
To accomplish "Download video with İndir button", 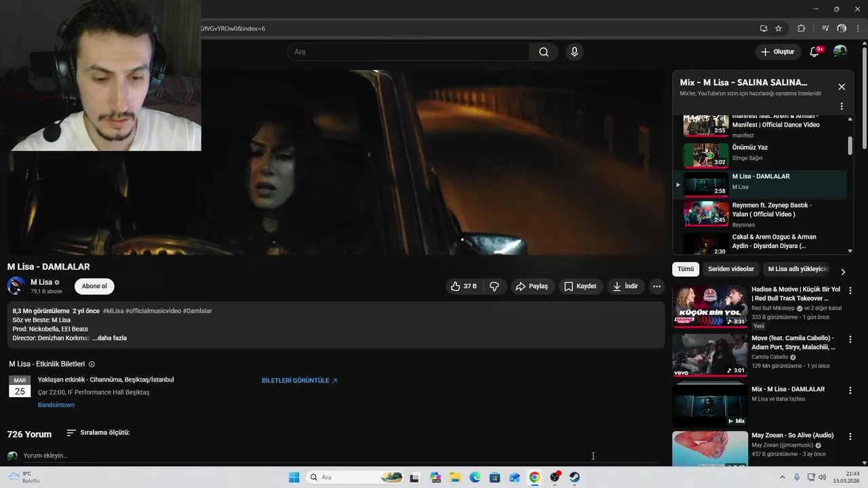I will point(625,287).
